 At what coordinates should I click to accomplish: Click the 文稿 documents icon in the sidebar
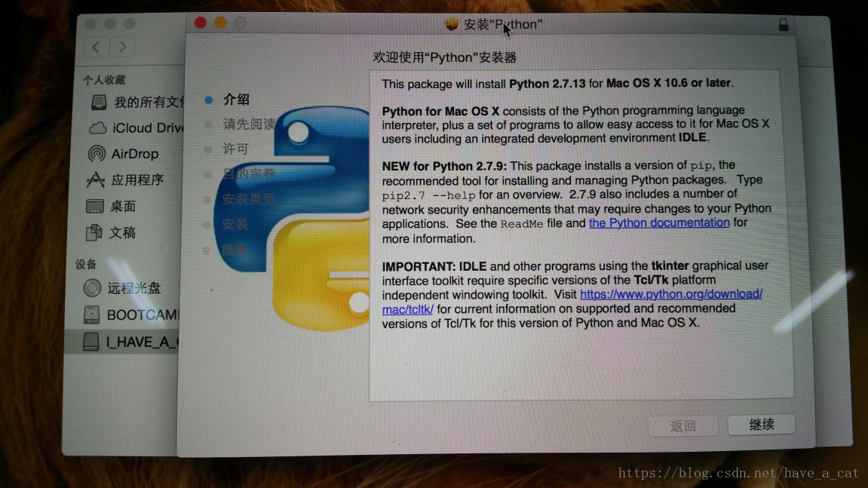(94, 232)
